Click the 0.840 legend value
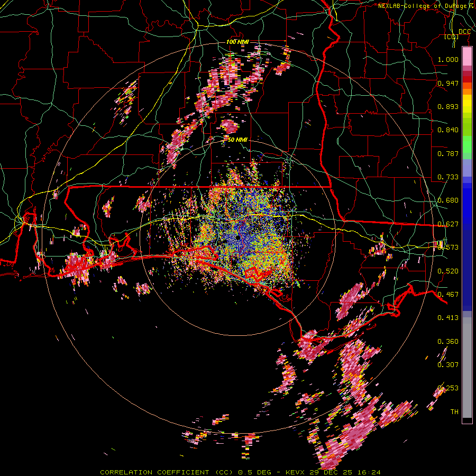 tap(448, 130)
